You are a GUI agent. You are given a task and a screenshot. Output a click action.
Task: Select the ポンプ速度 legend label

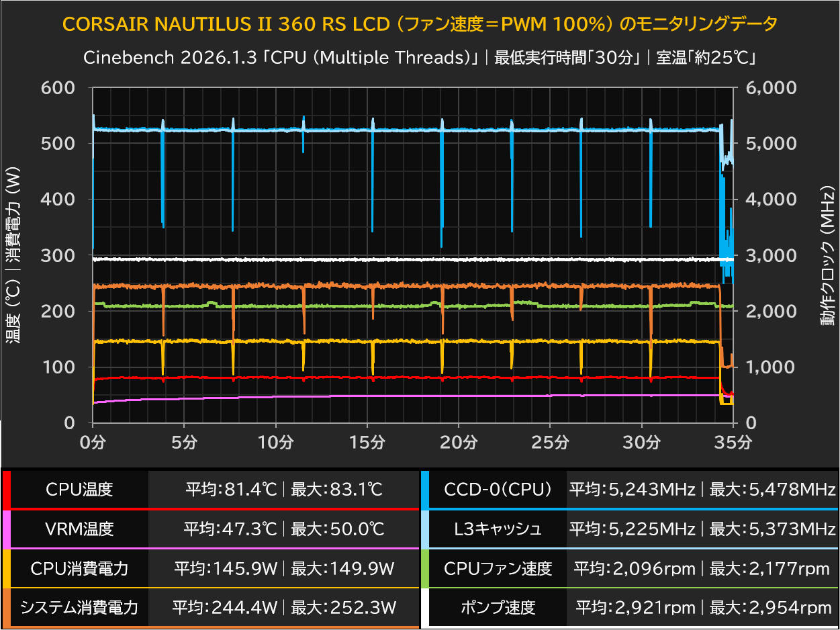pyautogui.click(x=498, y=608)
